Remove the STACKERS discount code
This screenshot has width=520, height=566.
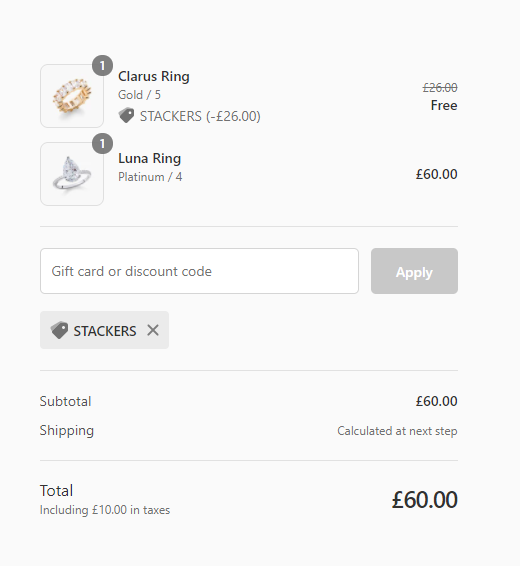click(153, 330)
